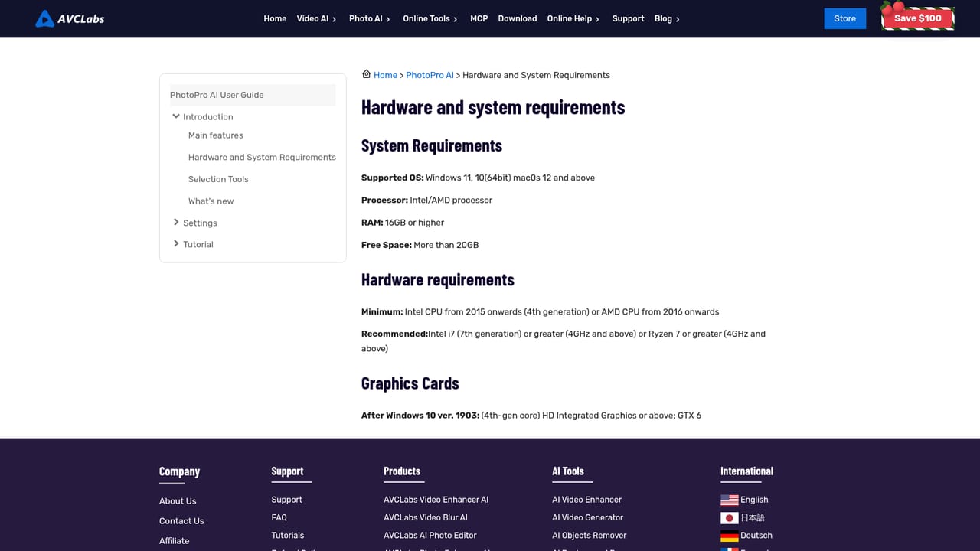Click the Supported OS line
This screenshot has width=980, height=551.
[478, 178]
